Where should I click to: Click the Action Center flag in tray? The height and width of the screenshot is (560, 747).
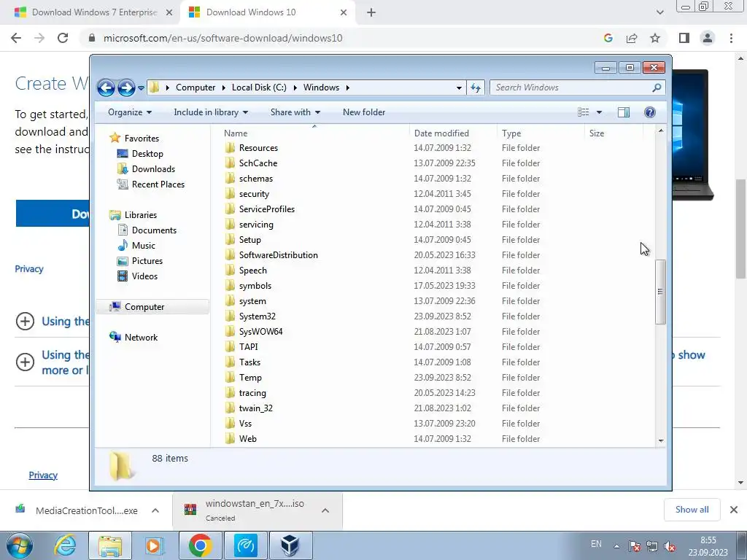tap(634, 546)
